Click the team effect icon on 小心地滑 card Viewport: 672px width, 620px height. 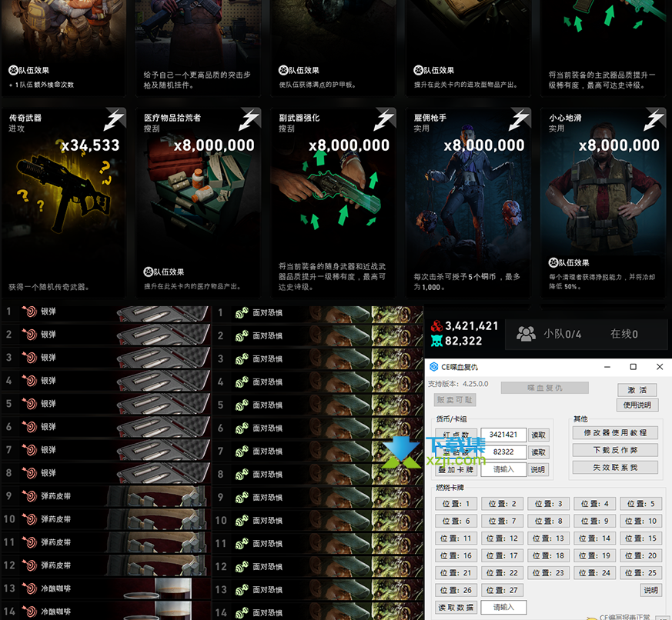[x=553, y=262]
